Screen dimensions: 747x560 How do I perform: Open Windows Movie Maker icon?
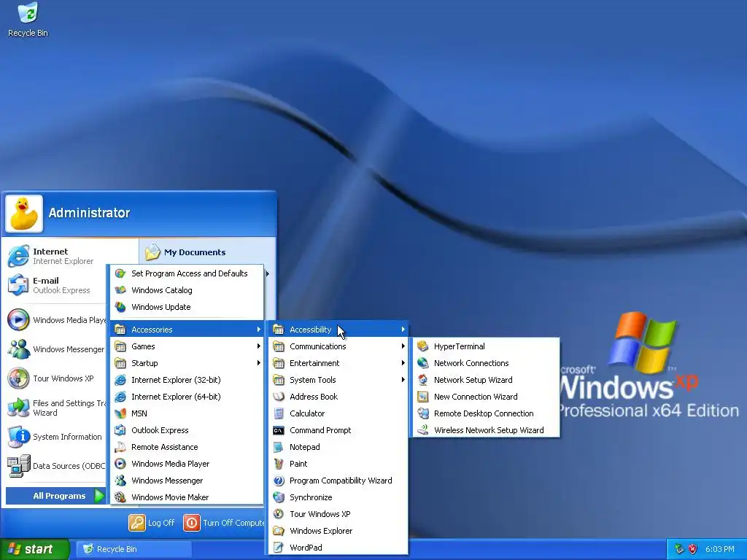point(120,497)
